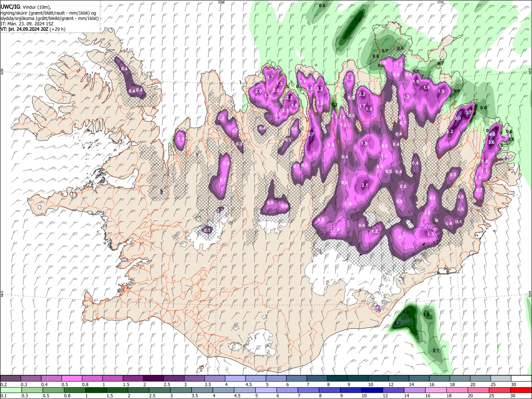This screenshot has height=399, width=532.
Task: Select the initial time line 'IT: Mán. 23. 09. 2024 15Z'
Action: coord(27,24)
